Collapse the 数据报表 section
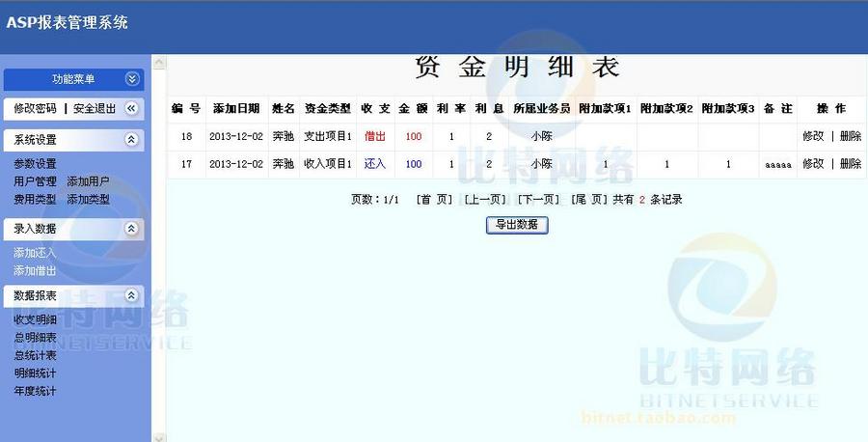Viewport: 868px width, 442px height. pyautogui.click(x=131, y=295)
